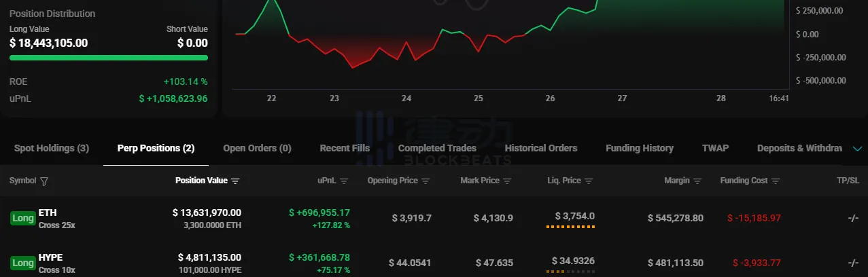Click the uPnL column sort icon
Image resolution: width=868 pixels, height=277 pixels.
[344, 181]
